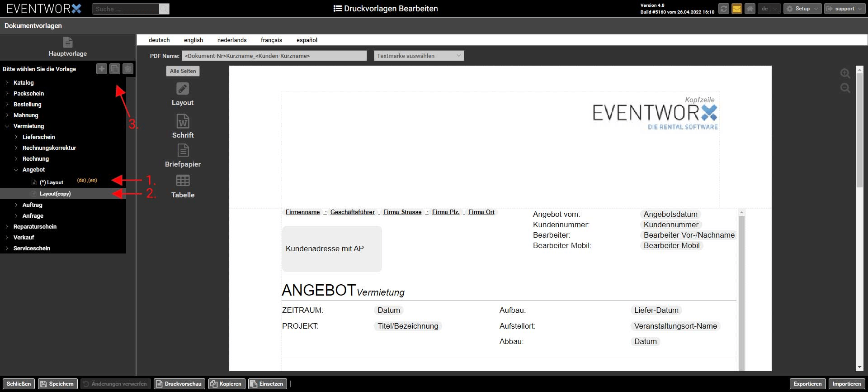868x392 pixels.
Task: Zoom out with the magnifier minus icon
Action: pos(845,88)
